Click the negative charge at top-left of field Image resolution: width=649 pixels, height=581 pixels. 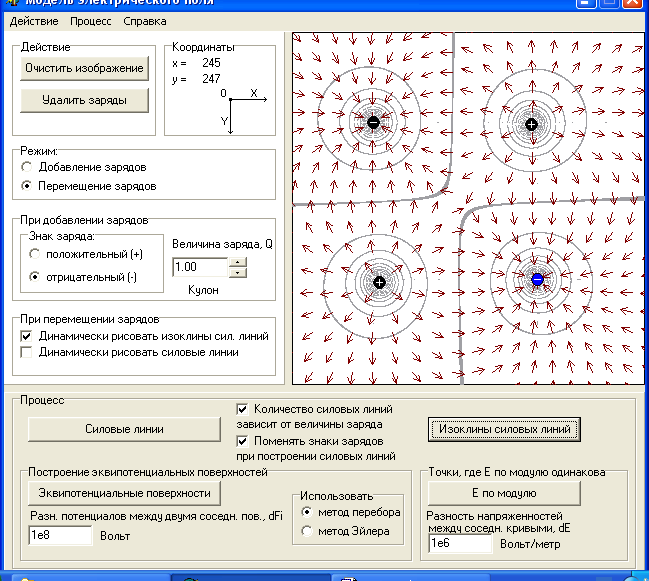[373, 122]
